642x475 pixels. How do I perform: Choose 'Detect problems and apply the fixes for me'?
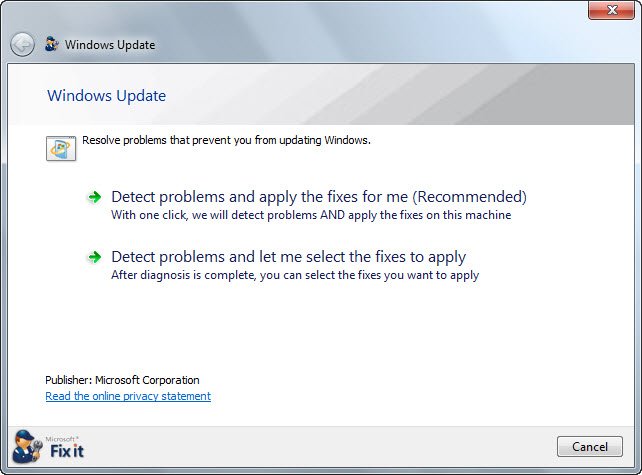pyautogui.click(x=319, y=197)
